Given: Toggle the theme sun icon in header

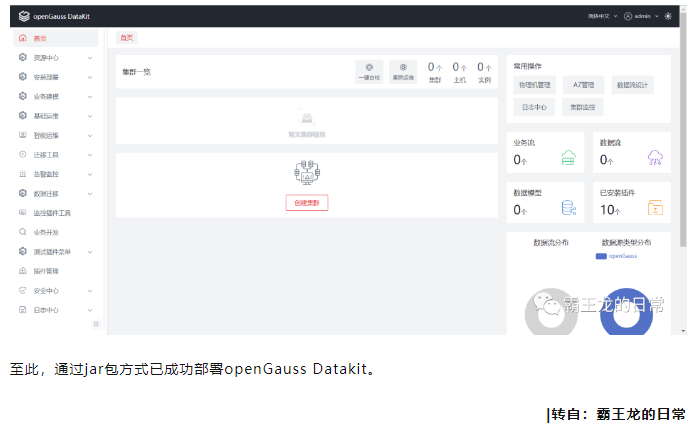Looking at the screenshot, I should click(668, 16).
